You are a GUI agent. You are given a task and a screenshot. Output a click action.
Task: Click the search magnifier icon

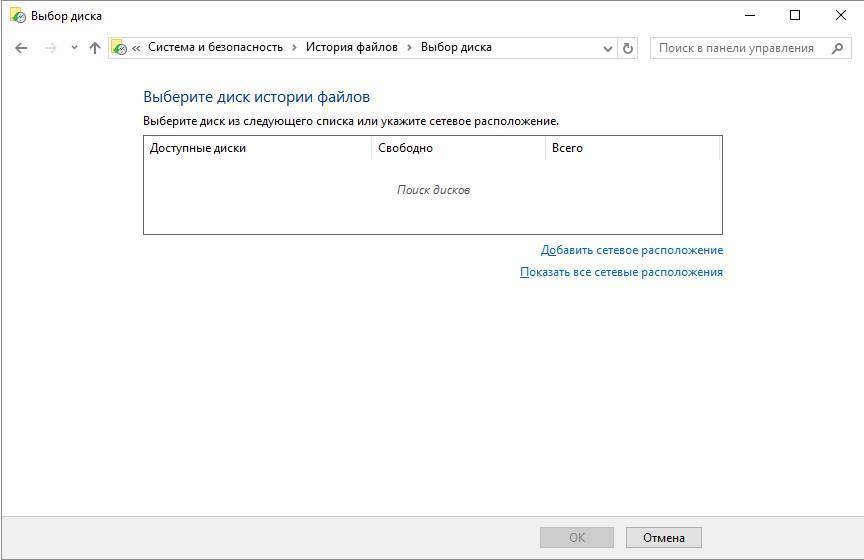(838, 48)
